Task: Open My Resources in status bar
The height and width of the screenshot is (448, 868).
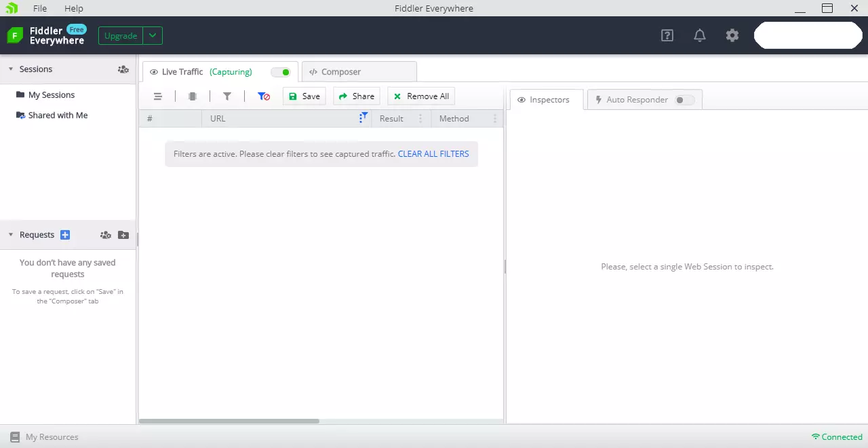Action: pos(45,437)
